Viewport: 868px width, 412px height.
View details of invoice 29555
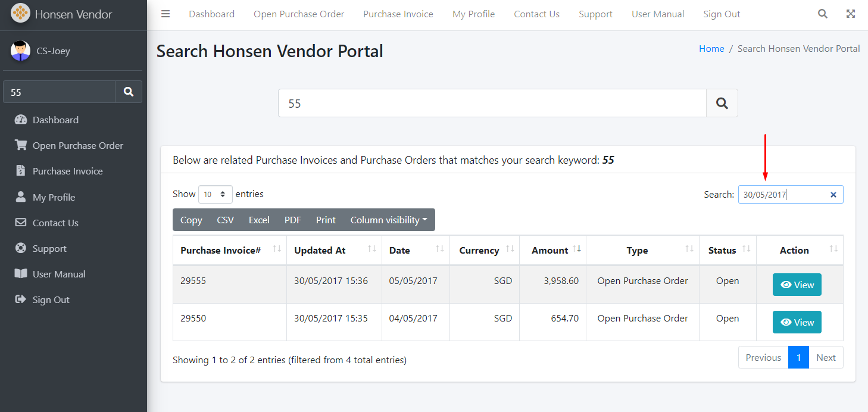pyautogui.click(x=797, y=285)
